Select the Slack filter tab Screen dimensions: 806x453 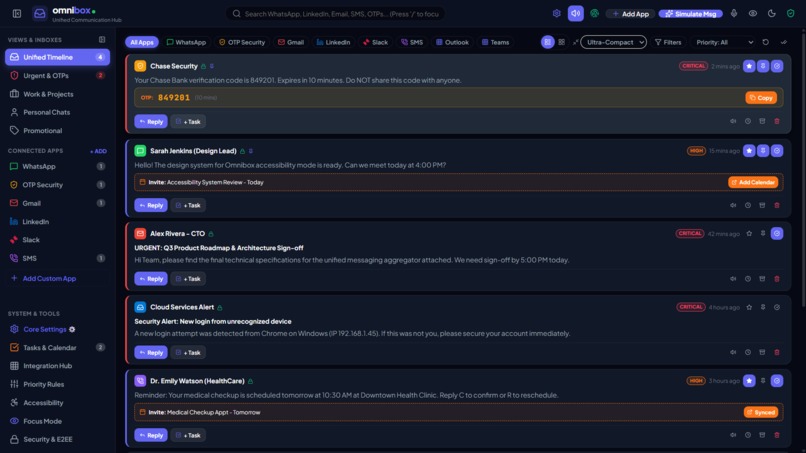click(376, 42)
